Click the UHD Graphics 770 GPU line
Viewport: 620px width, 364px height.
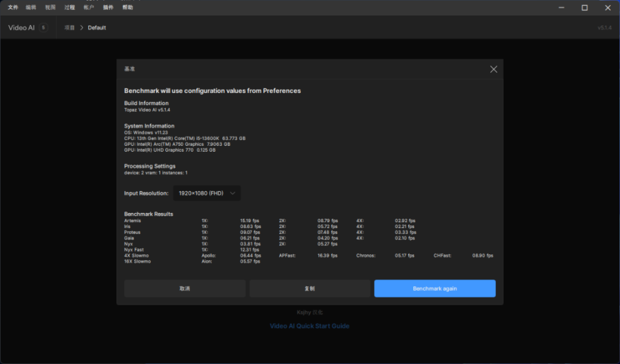click(170, 150)
